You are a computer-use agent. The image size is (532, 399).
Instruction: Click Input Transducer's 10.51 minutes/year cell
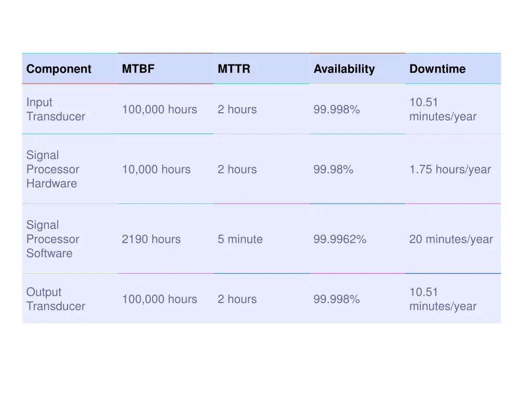(453, 109)
